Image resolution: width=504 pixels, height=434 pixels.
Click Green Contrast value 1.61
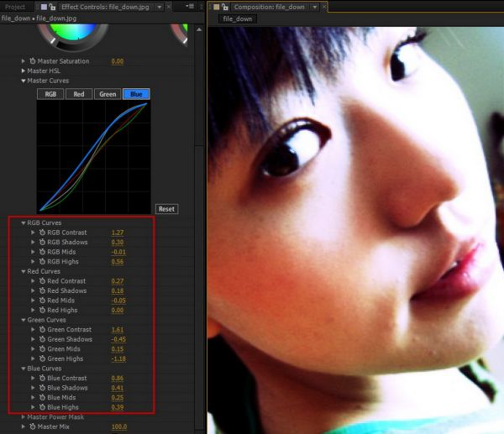(x=118, y=330)
